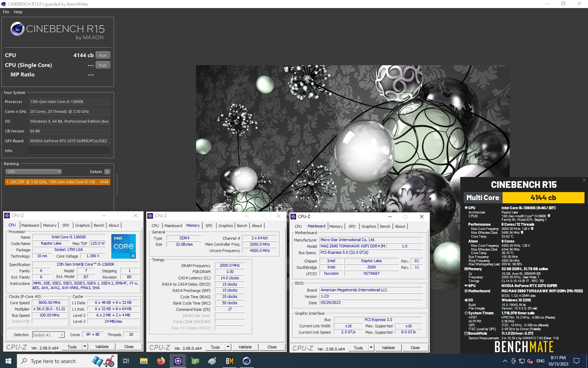The image size is (588, 368).
Task: Open the Windows Start menu
Action: click(8, 361)
